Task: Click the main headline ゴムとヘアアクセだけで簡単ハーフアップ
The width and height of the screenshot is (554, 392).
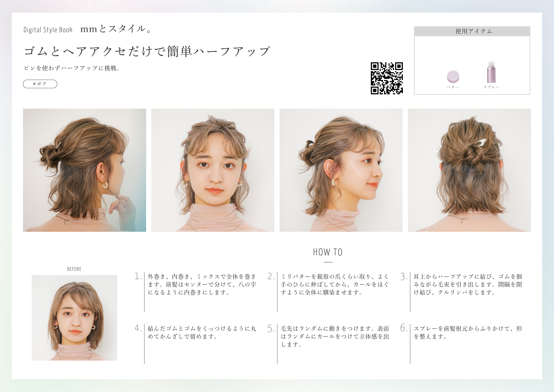Action: click(x=147, y=51)
